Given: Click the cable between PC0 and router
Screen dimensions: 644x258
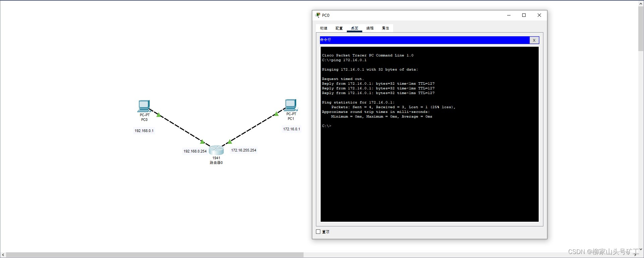Looking at the screenshot, I should point(179,127).
